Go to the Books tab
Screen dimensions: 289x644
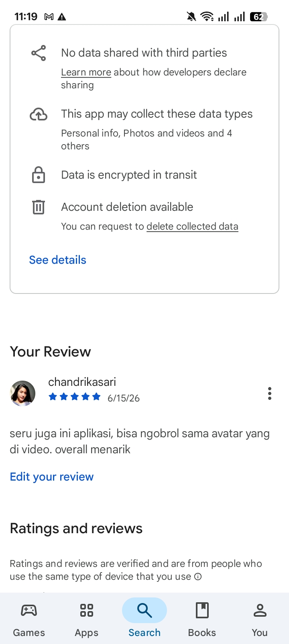point(202,618)
